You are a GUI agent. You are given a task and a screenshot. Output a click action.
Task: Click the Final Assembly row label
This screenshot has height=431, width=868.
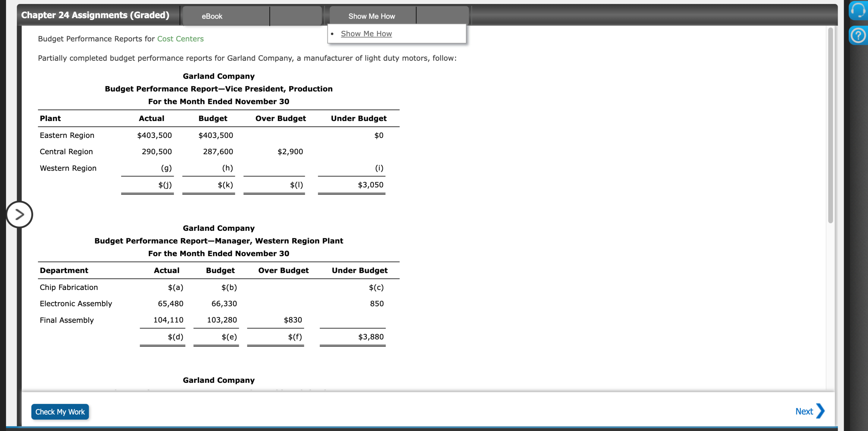67,320
